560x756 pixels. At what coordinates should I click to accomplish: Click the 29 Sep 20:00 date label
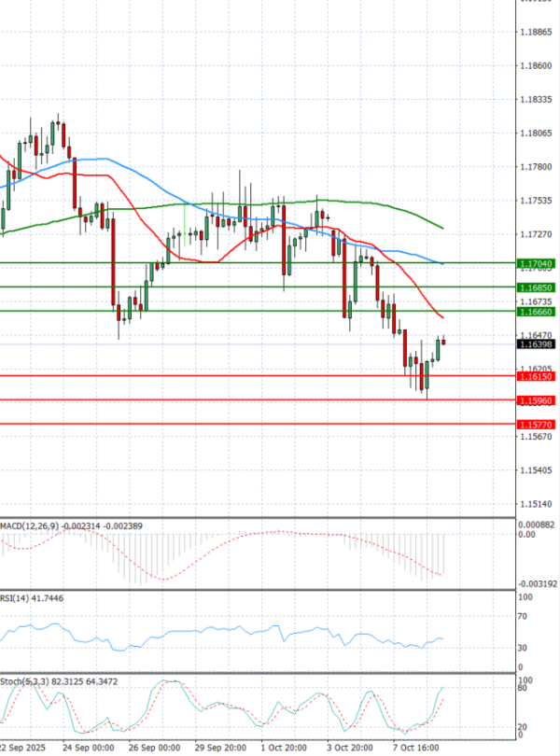220,748
